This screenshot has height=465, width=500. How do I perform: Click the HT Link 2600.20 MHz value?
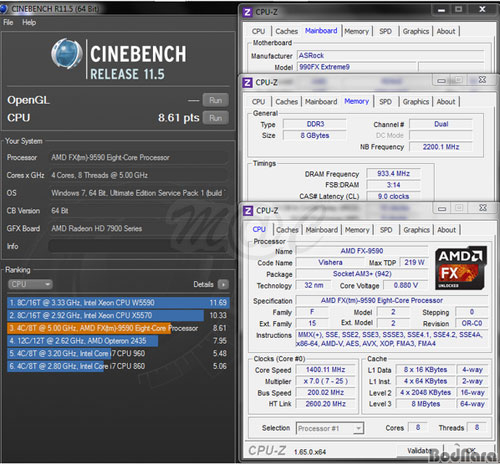click(325, 404)
